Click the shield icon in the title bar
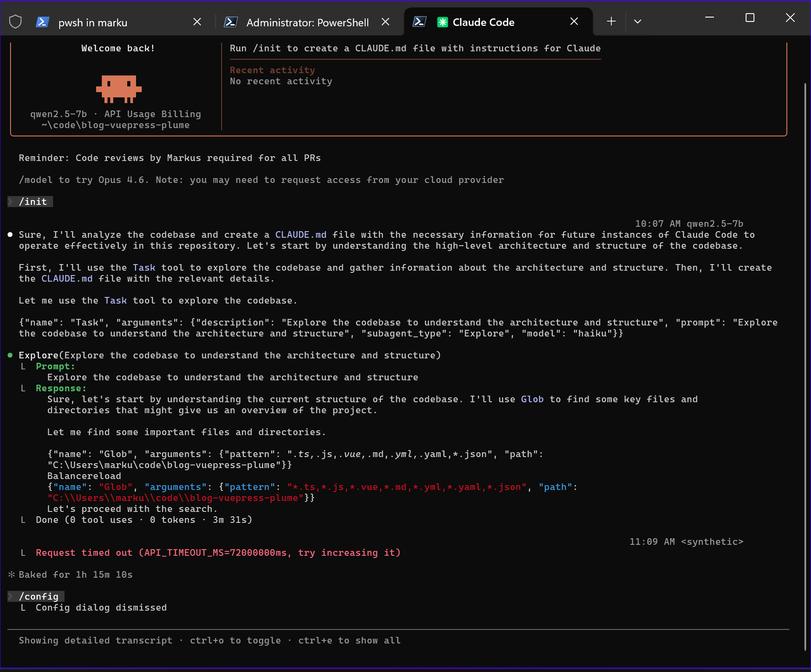Viewport: 811px width, 672px height. pyautogui.click(x=15, y=21)
